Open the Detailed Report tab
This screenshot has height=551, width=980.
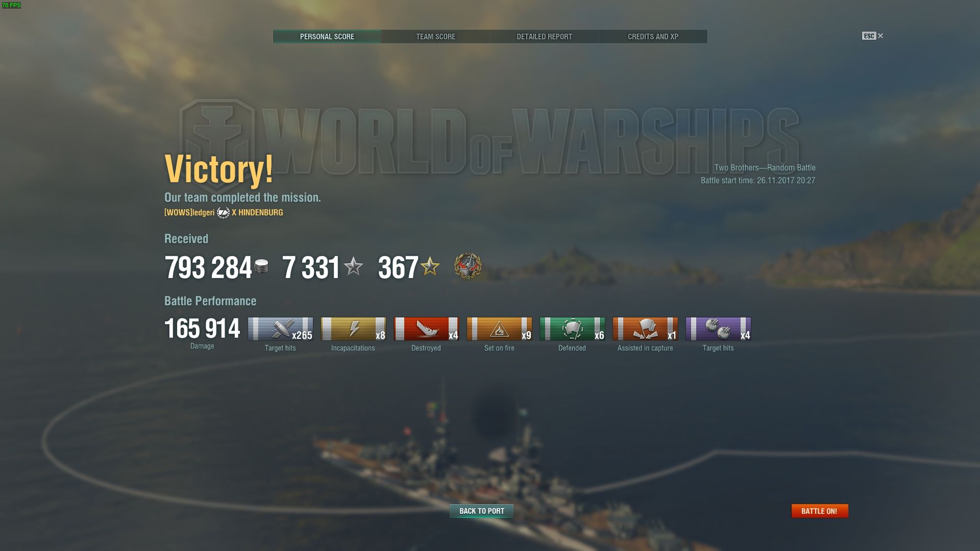pos(544,37)
